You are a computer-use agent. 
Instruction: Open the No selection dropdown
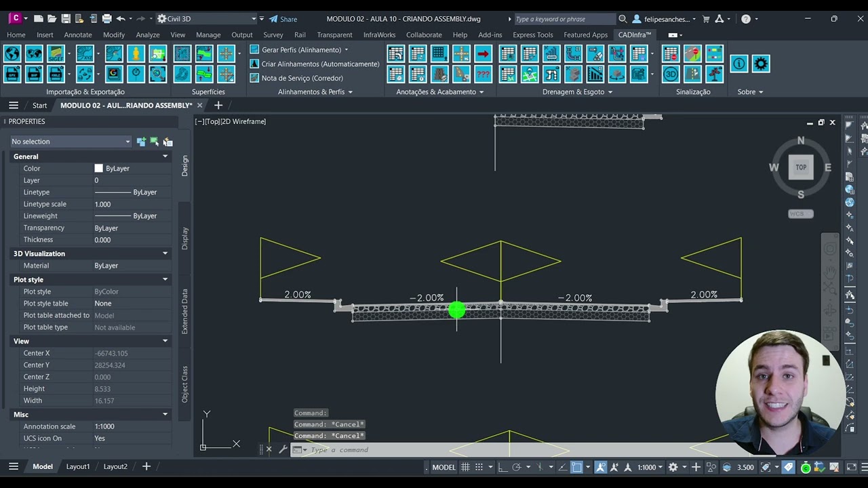click(x=71, y=142)
